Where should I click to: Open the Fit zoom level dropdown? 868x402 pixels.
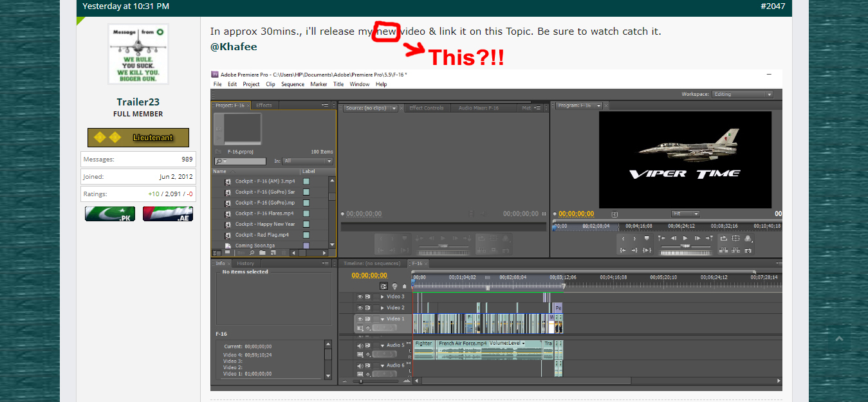click(685, 214)
